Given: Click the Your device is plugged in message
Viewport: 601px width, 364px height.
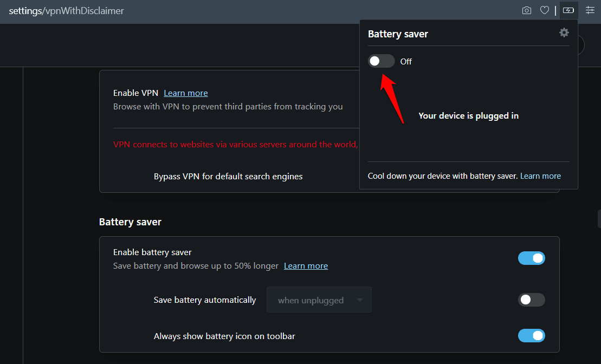Looking at the screenshot, I should click(x=468, y=115).
